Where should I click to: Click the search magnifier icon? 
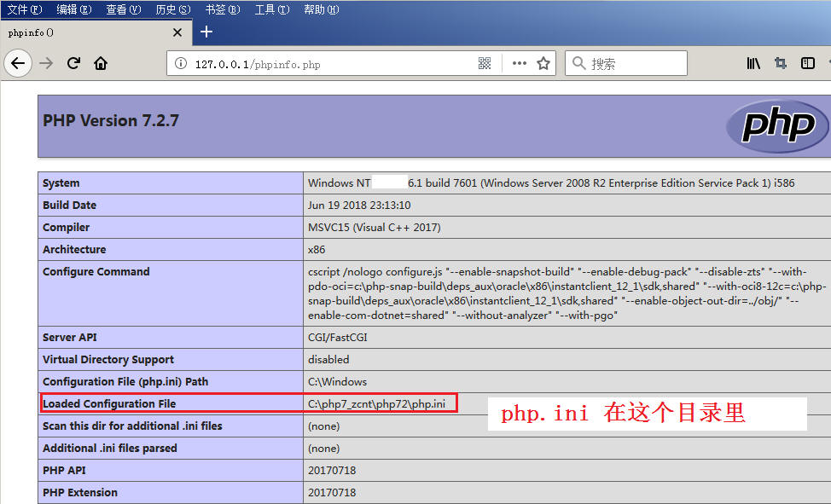579,64
